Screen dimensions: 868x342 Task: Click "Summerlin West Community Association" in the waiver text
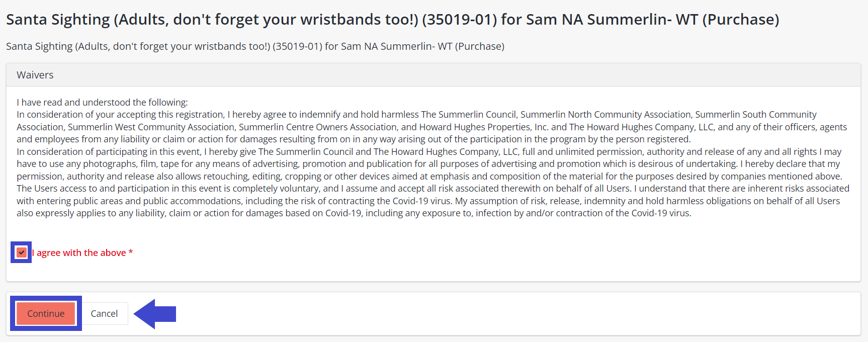[x=151, y=127]
